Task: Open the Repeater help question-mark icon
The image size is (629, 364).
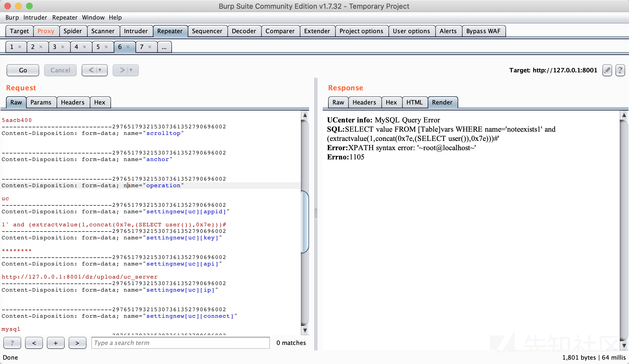Action: point(620,70)
